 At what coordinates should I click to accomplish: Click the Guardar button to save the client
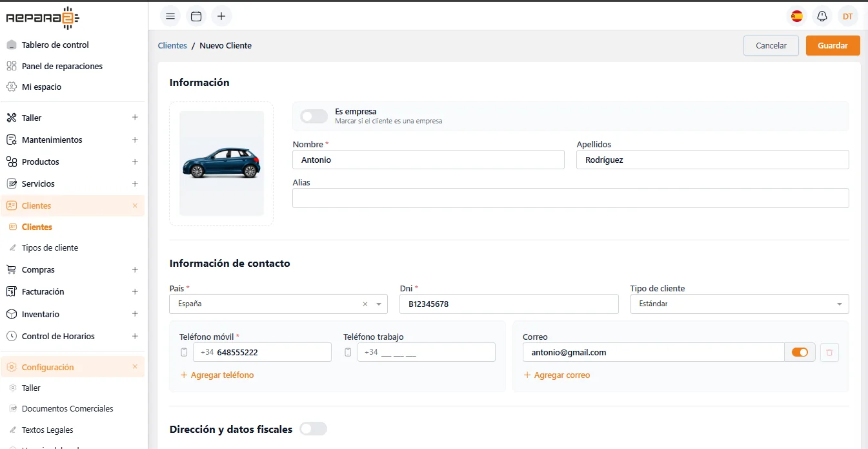(x=833, y=45)
